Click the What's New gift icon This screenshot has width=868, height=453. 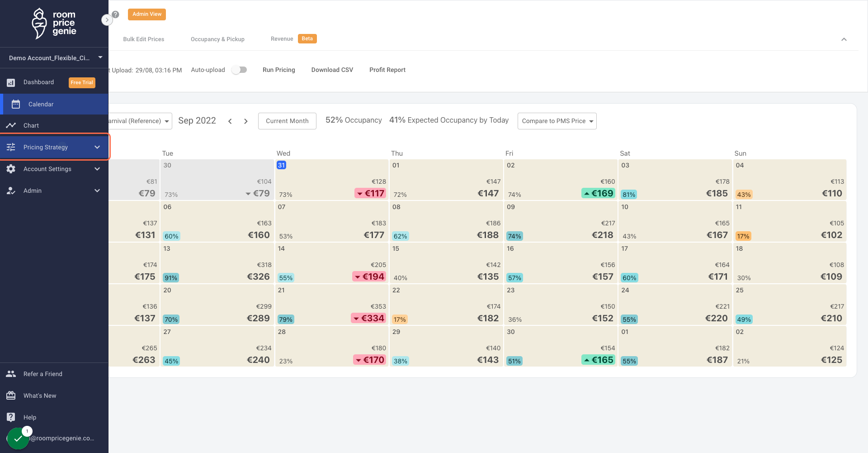tap(11, 396)
